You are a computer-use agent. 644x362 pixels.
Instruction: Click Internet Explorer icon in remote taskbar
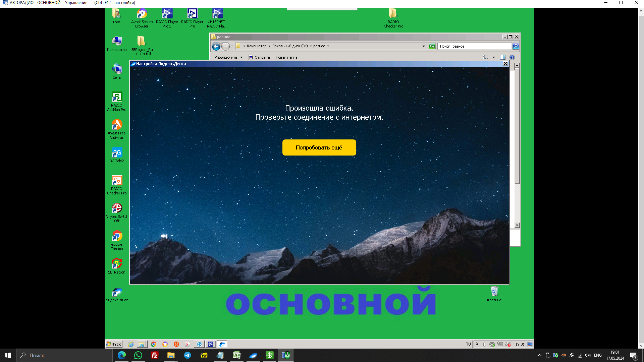(x=131, y=344)
